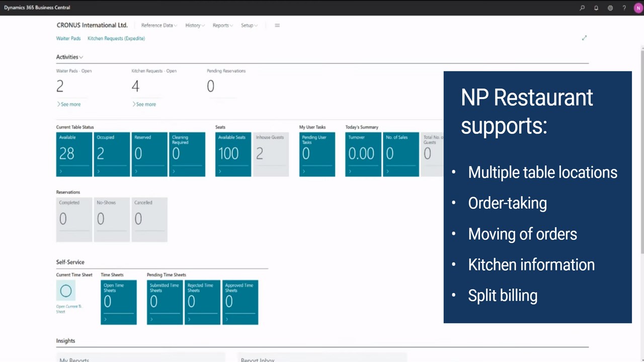Open the Completed reservations tile
This screenshot has width=644, height=362.
click(74, 220)
